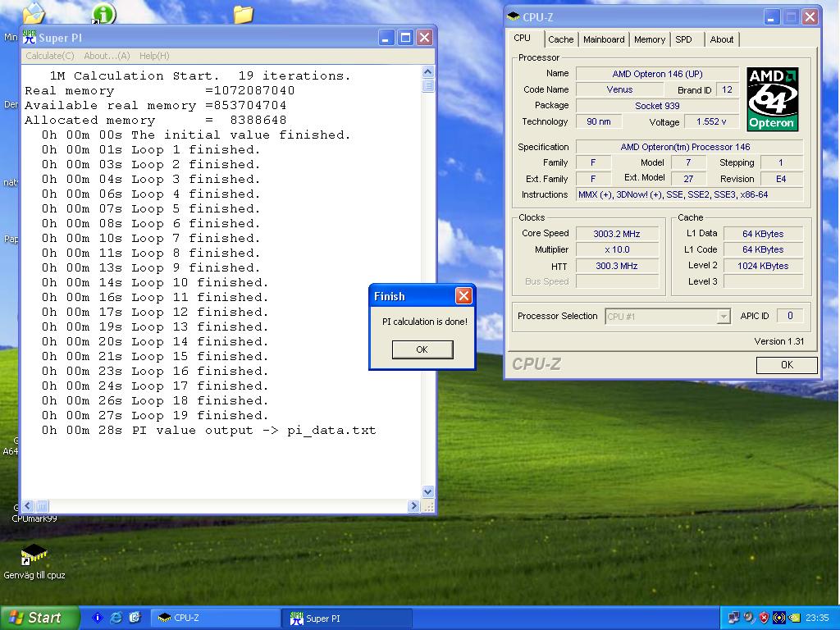
Task: Select the green info shortcut on desktop
Action: click(x=103, y=13)
